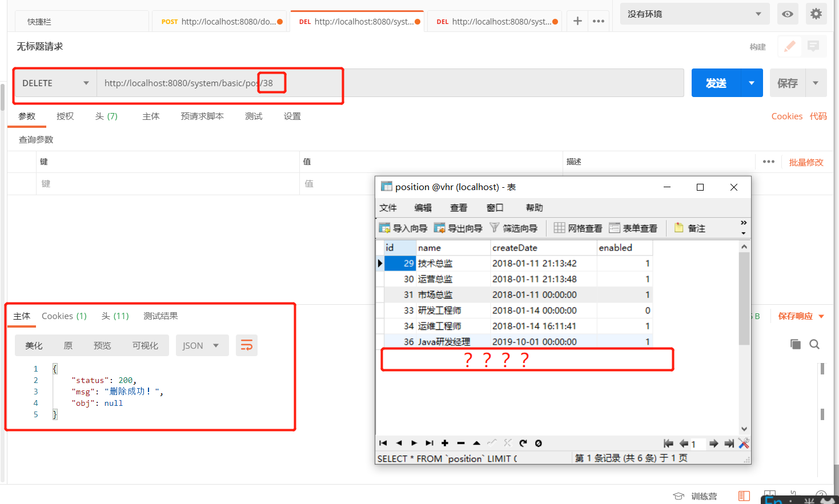Open the environment dropdown 没有环境
Image resolution: width=839 pixels, height=504 pixels.
pos(695,14)
